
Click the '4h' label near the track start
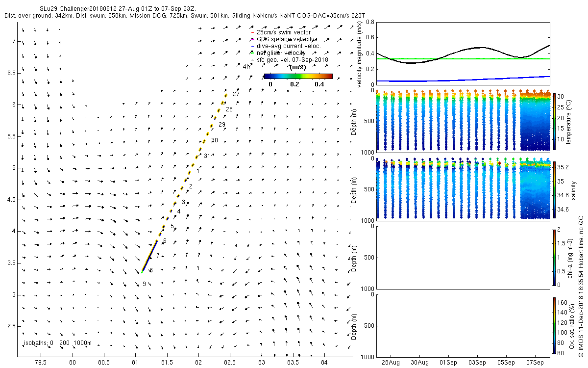(x=246, y=67)
